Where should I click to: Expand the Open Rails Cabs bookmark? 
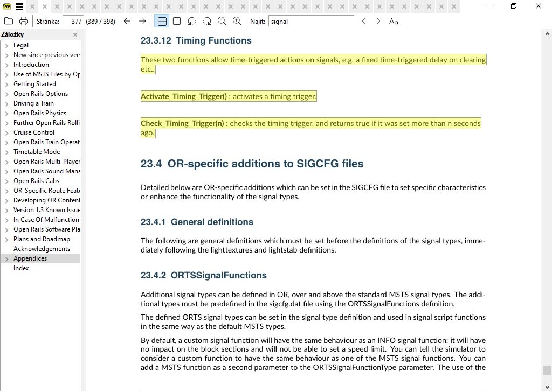pyautogui.click(x=6, y=181)
